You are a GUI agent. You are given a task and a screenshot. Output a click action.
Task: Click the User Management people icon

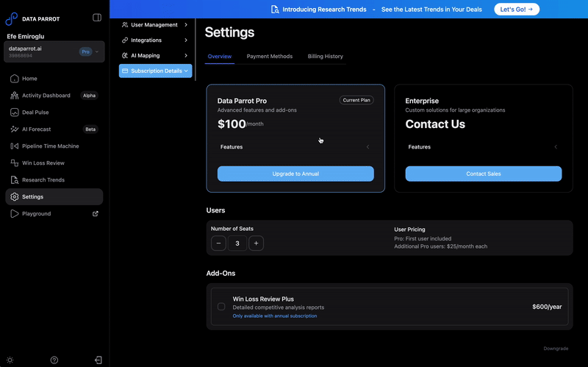point(125,25)
